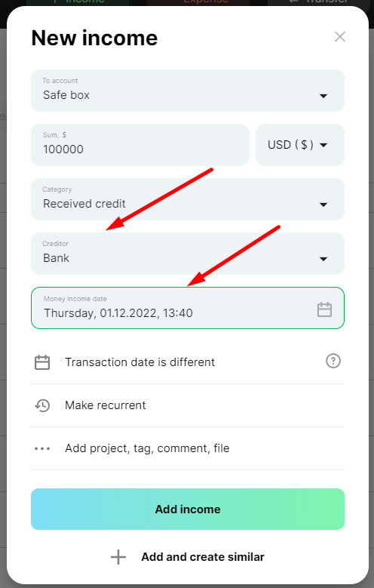Click plus icon beside Add and create similar
Image resolution: width=374 pixels, height=588 pixels.
pos(118,557)
